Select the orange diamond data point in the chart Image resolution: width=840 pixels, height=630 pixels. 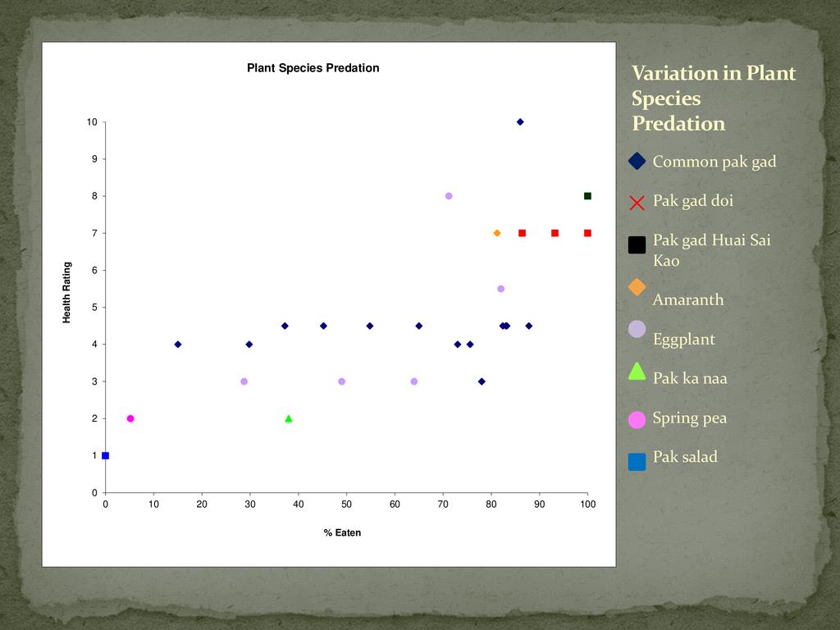pos(497,233)
